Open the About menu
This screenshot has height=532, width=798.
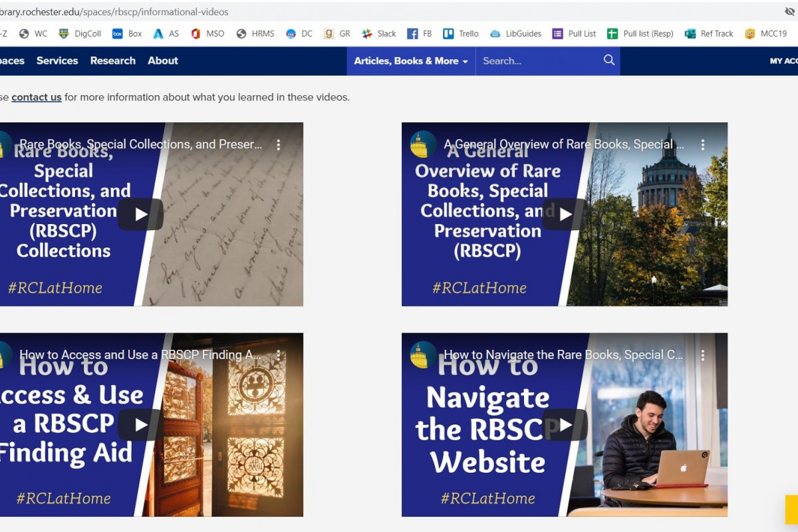[x=163, y=61]
